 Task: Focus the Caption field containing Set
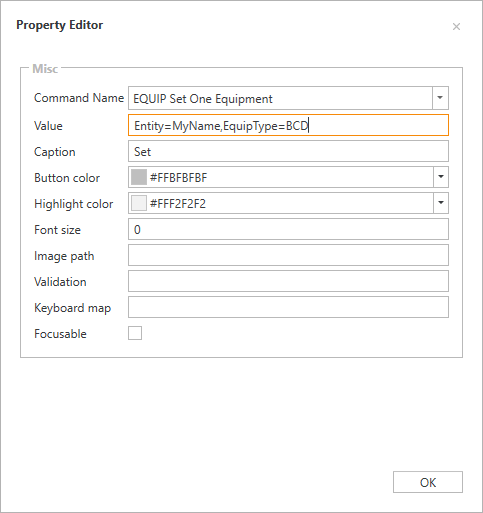pos(288,151)
